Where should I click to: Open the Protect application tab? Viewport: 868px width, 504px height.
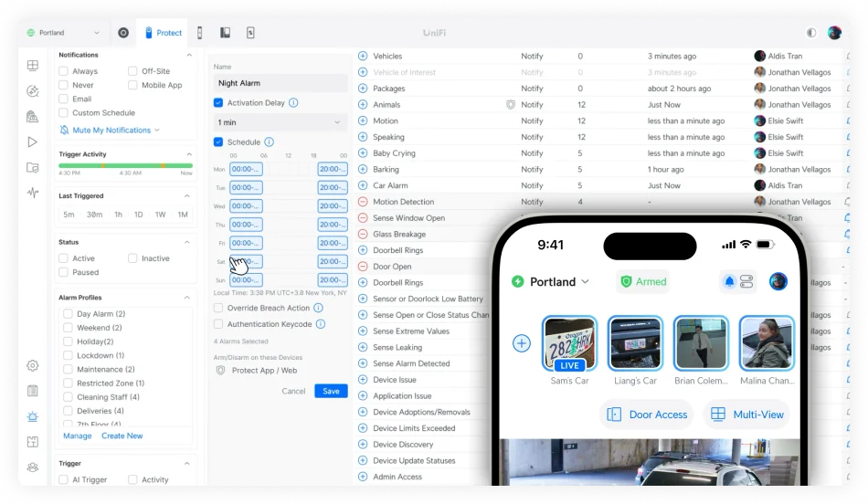(x=164, y=33)
